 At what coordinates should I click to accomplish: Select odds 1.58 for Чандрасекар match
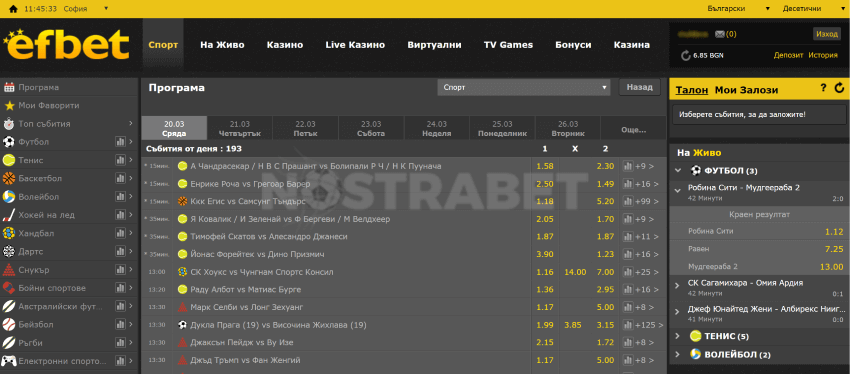point(545,166)
